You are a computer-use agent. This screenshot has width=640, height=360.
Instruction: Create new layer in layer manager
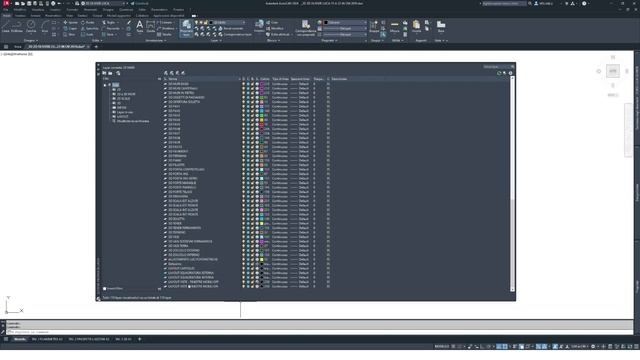[x=166, y=73]
